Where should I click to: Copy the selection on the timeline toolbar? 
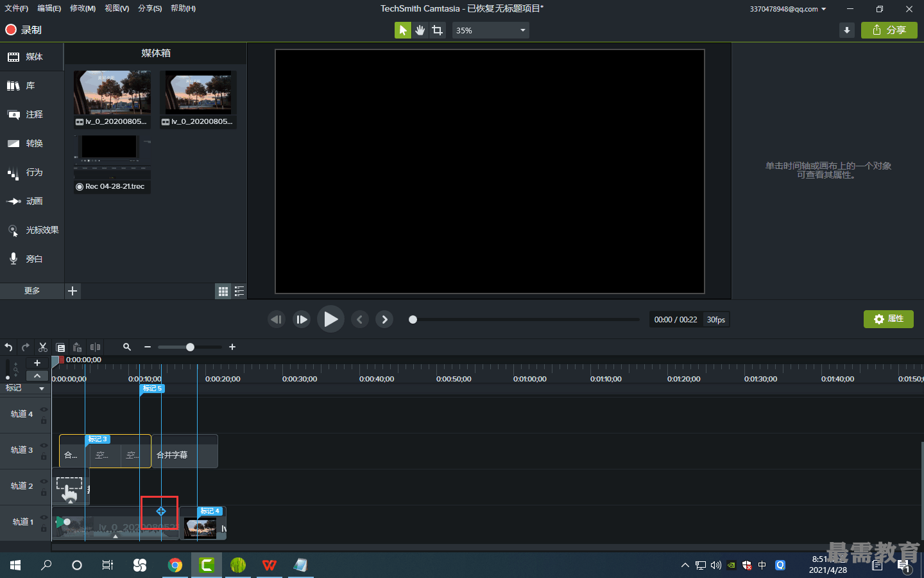pos(60,347)
